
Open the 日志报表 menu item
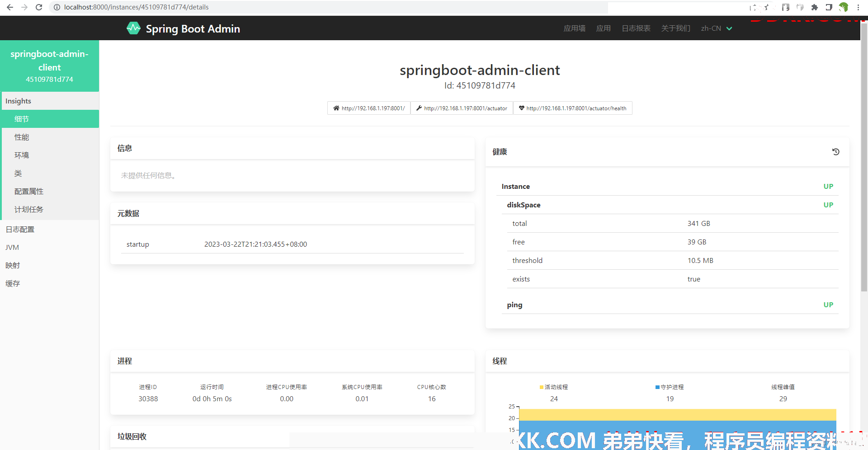point(636,28)
